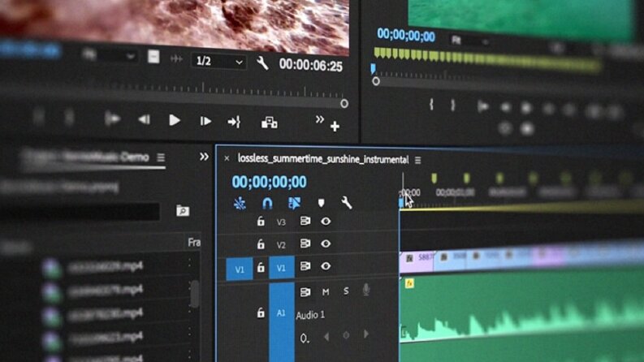Toggle the lock on track V2

tap(261, 244)
